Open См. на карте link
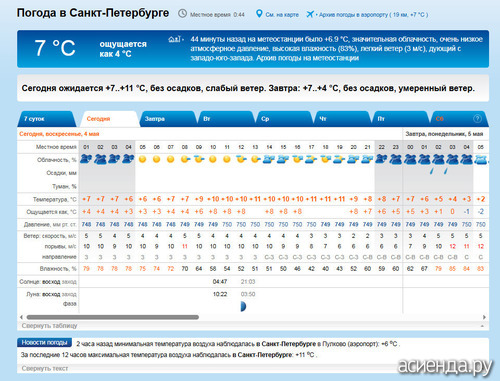The width and height of the screenshot is (500, 381). click(282, 15)
